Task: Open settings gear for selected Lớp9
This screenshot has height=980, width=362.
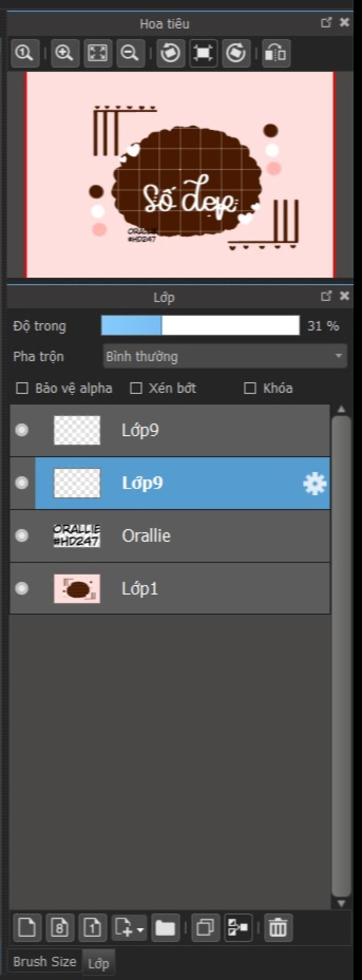Action: coord(315,484)
